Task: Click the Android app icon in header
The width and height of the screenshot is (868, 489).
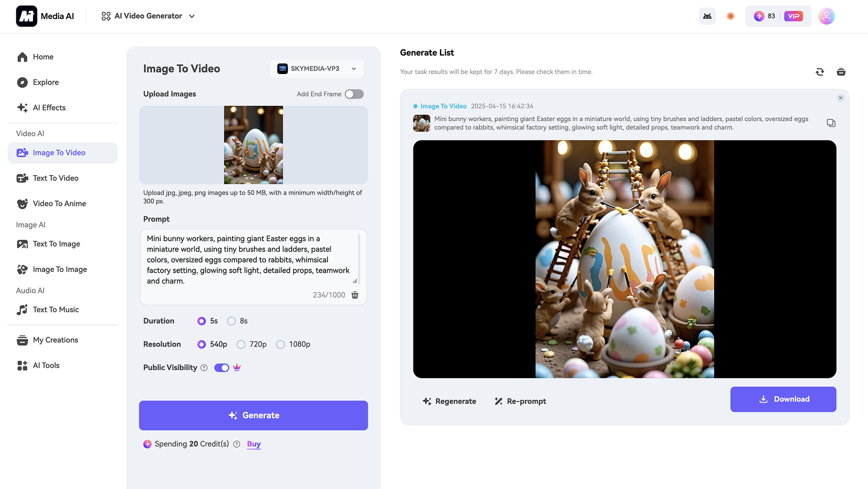Action: 707,16
